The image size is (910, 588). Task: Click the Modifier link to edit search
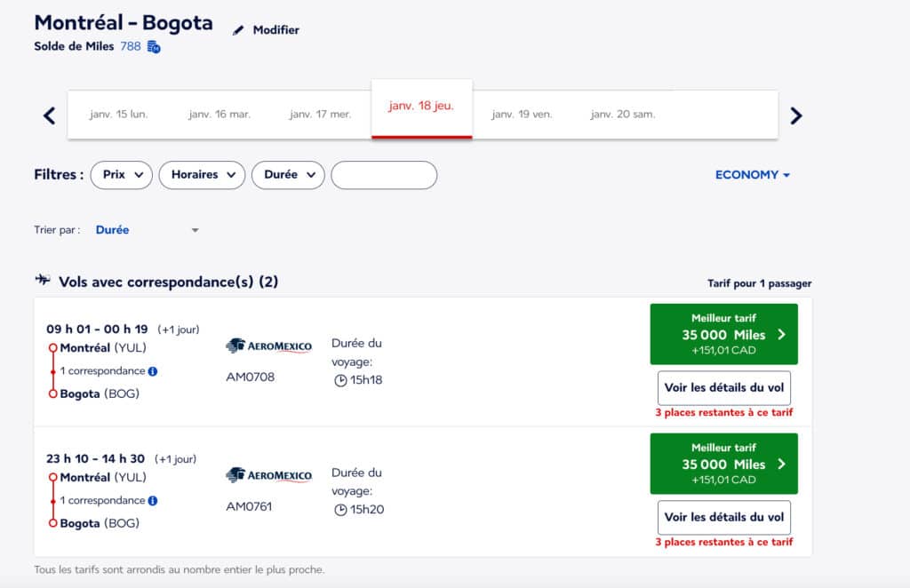coord(275,30)
